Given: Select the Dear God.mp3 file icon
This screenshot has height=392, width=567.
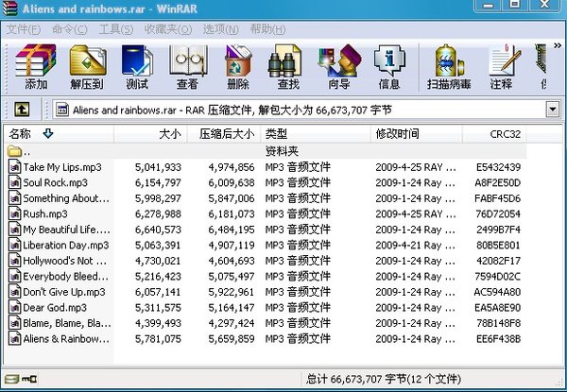Looking at the screenshot, I should click(x=14, y=307).
